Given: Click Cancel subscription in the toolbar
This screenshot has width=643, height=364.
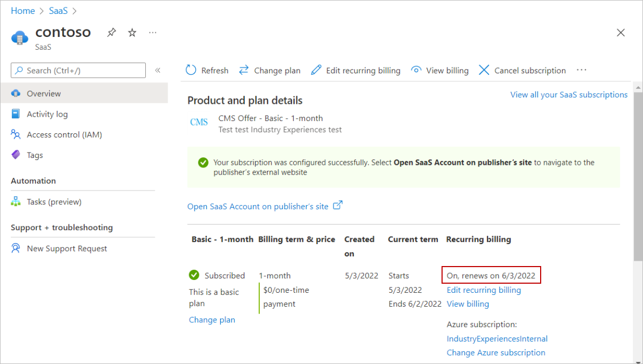Looking at the screenshot, I should point(522,70).
